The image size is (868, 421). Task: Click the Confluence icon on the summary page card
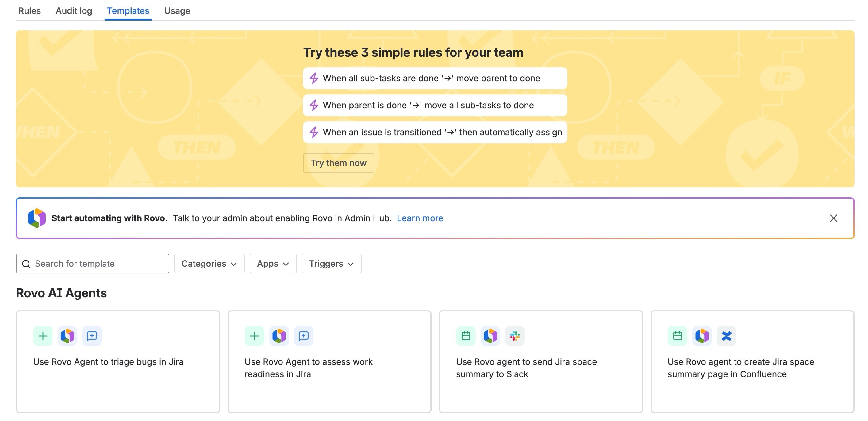(727, 336)
